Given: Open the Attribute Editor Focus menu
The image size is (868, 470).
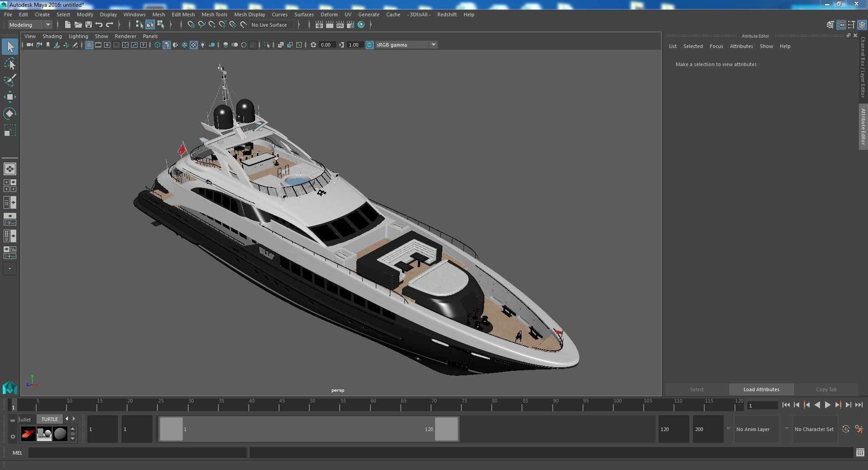Looking at the screenshot, I should 716,46.
